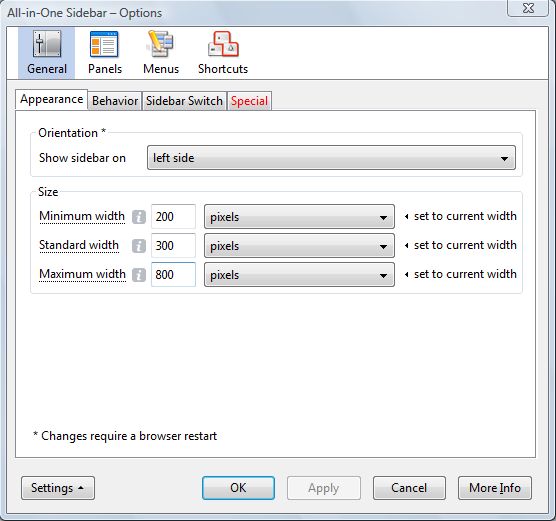Switch to the Sidebar Switch tab
The image size is (556, 521).
pyautogui.click(x=184, y=101)
